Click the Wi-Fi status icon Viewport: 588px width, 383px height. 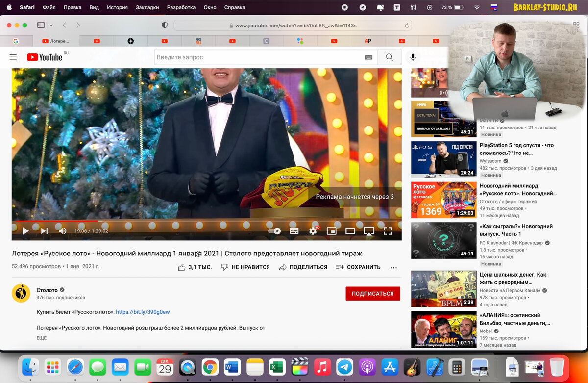point(477,7)
